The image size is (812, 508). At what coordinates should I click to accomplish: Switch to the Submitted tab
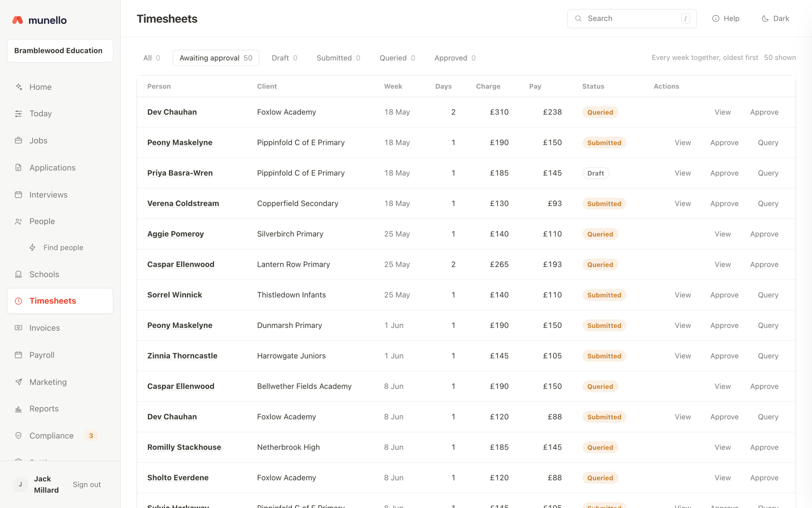tap(338, 58)
